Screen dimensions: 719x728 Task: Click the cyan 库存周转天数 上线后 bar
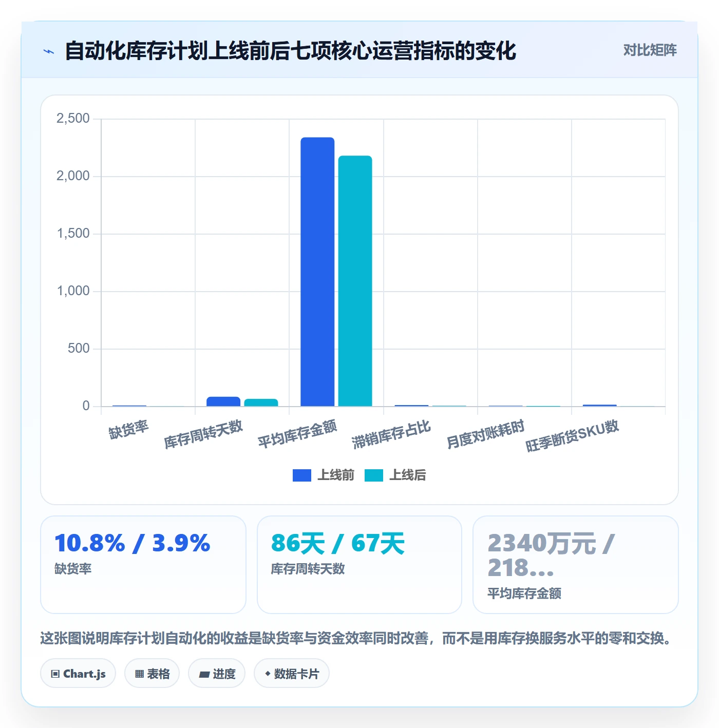pos(261,403)
